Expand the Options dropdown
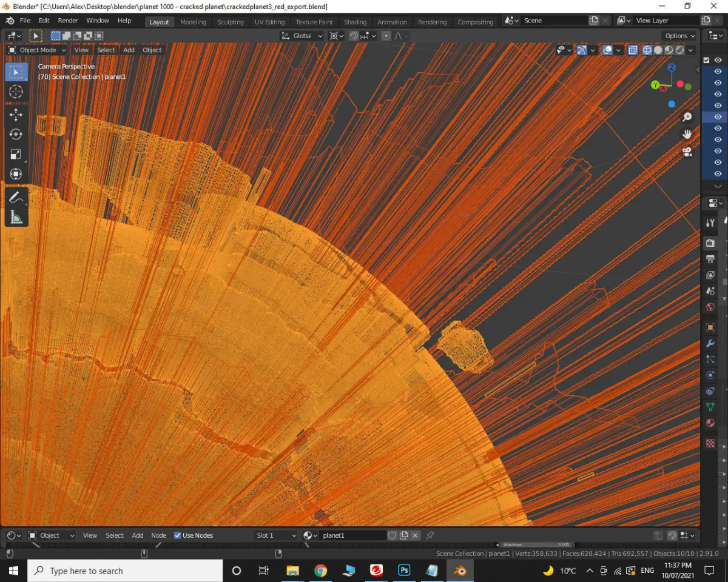Screen dimensions: 728x582 point(679,36)
